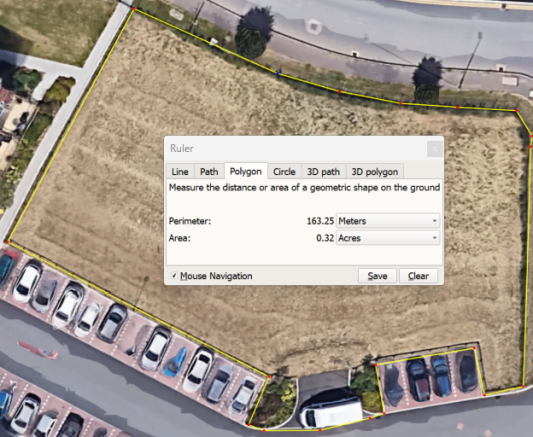Viewport: 533px width, 437px height.
Task: Switch to the Line tab
Action: coord(180,172)
